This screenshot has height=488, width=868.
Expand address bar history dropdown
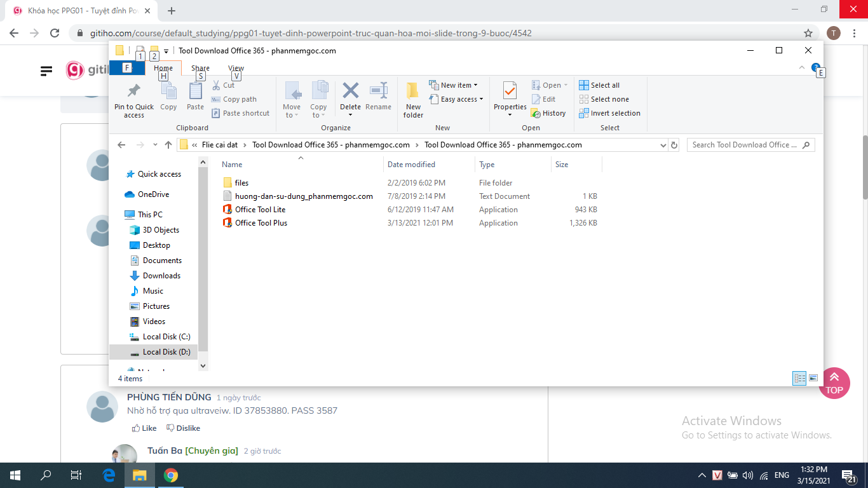[663, 145]
